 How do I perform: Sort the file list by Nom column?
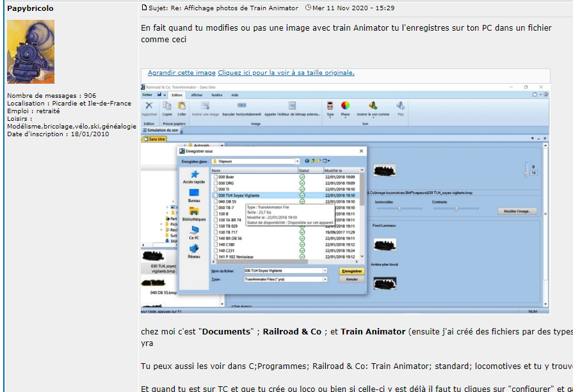[254, 171]
